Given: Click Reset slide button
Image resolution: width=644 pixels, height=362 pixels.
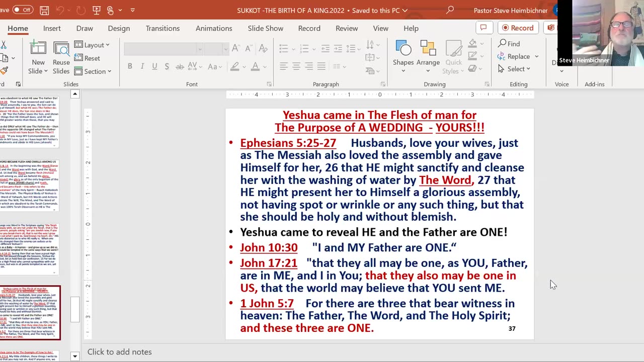Looking at the screenshot, I should [87, 58].
